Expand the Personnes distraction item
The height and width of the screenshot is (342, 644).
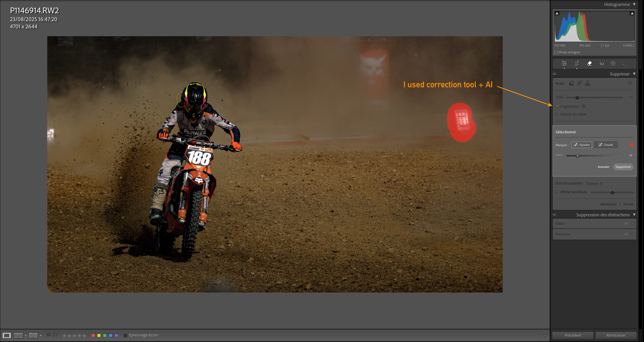pyautogui.click(x=633, y=234)
